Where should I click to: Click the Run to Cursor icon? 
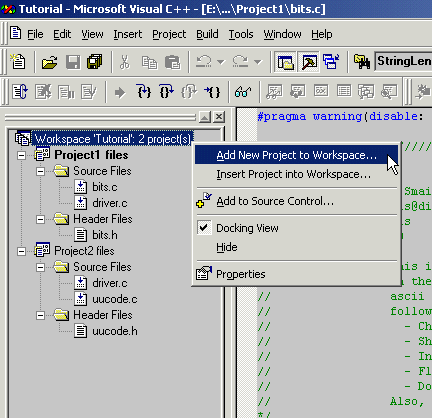pyautogui.click(x=212, y=91)
